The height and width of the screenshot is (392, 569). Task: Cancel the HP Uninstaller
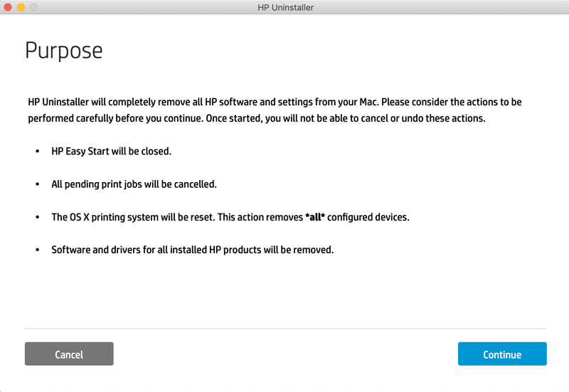69,354
